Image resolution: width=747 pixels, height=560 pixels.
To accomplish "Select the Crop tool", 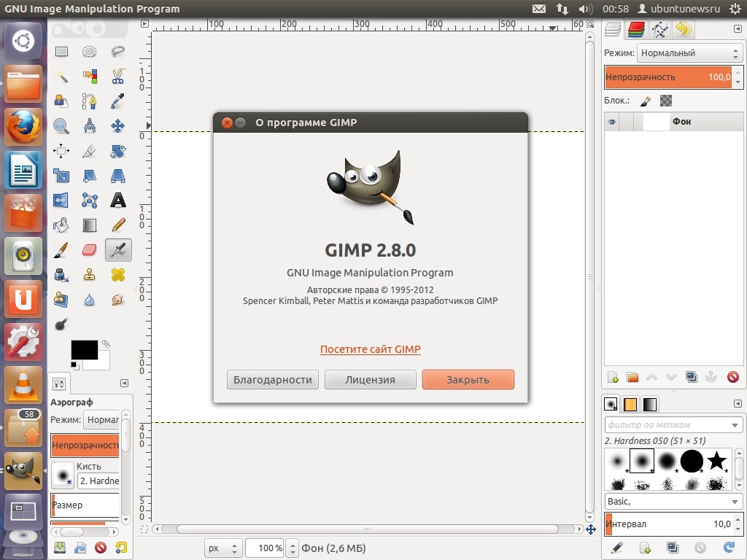I will (90, 151).
